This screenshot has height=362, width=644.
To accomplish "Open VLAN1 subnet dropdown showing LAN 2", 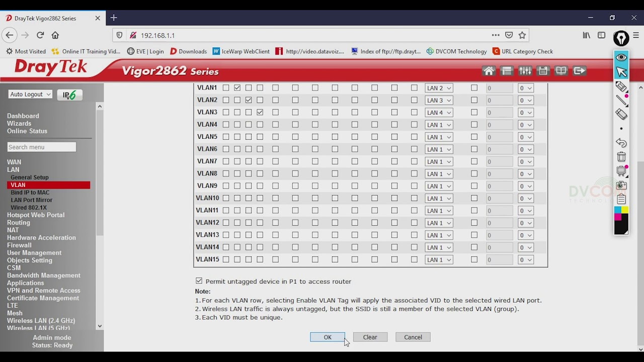I will pyautogui.click(x=439, y=88).
